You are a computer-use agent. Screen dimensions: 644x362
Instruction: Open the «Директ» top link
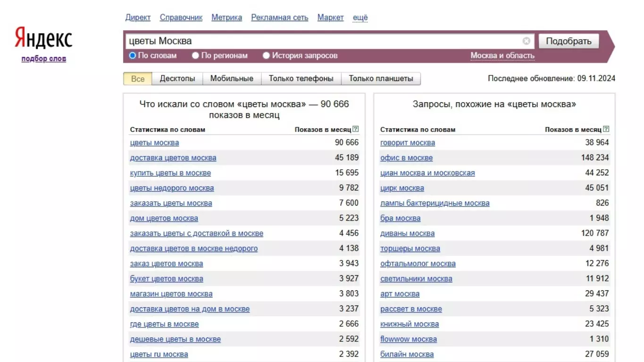point(138,17)
